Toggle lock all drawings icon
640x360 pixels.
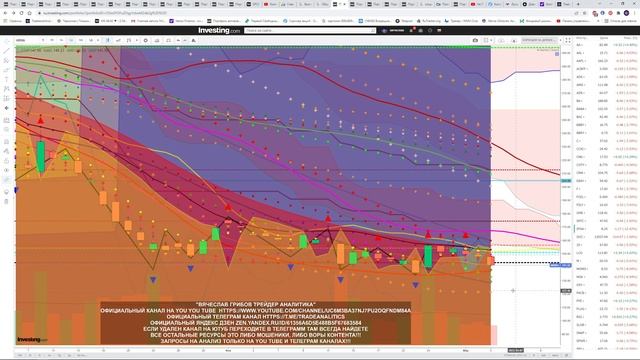[7, 161]
